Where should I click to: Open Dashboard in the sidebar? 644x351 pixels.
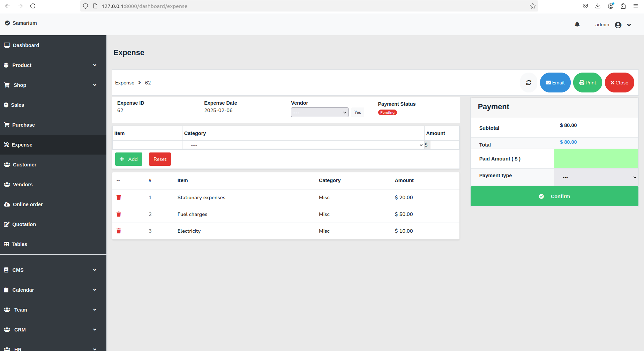pos(53,45)
